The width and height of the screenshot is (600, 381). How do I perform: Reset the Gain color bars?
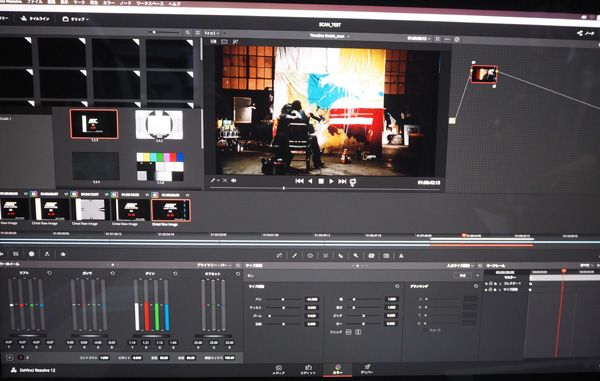click(175, 274)
